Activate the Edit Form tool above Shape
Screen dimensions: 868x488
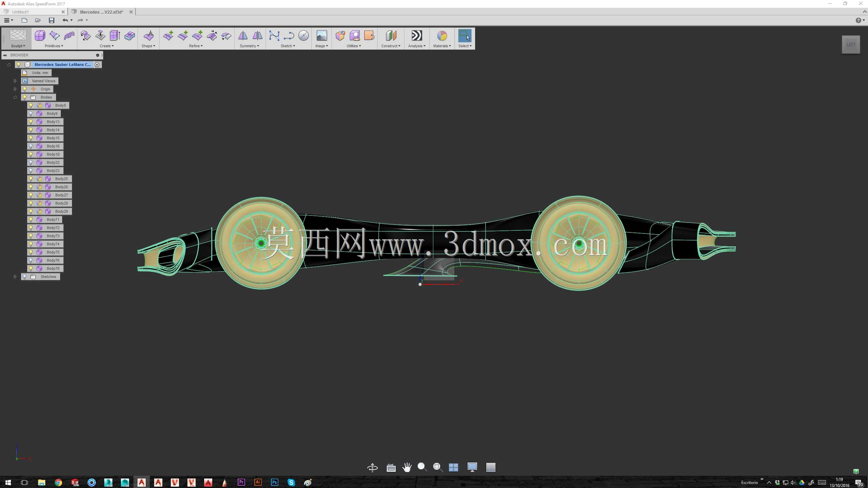[149, 36]
